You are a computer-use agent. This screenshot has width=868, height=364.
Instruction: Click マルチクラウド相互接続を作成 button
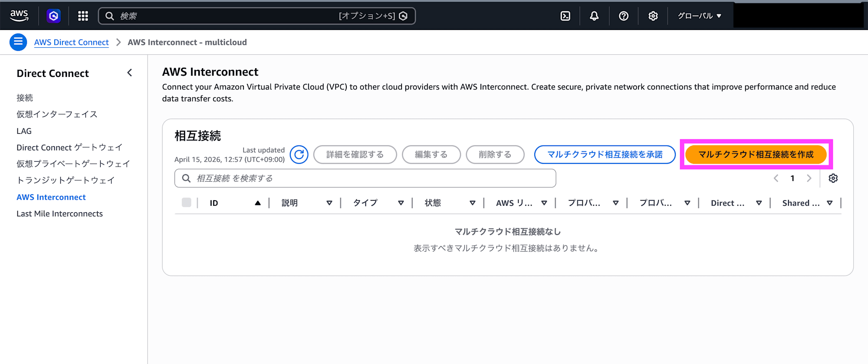[x=756, y=155]
